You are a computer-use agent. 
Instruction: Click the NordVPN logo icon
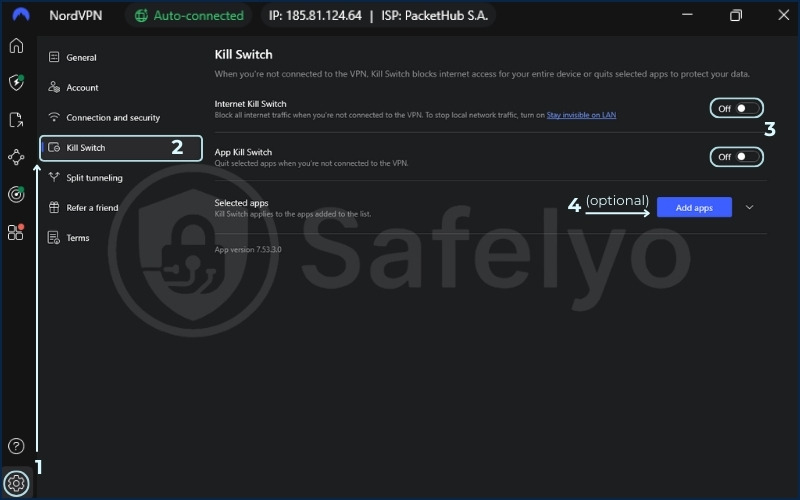coord(21,15)
